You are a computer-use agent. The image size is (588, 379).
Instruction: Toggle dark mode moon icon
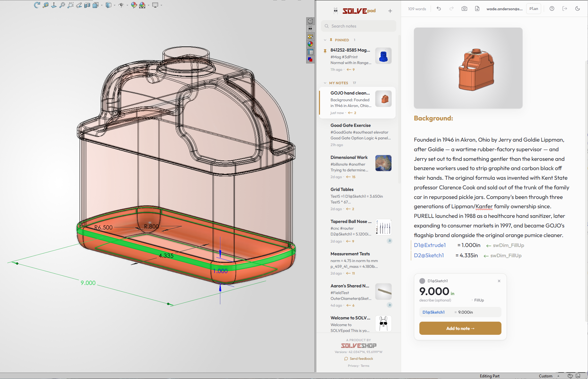(577, 9)
